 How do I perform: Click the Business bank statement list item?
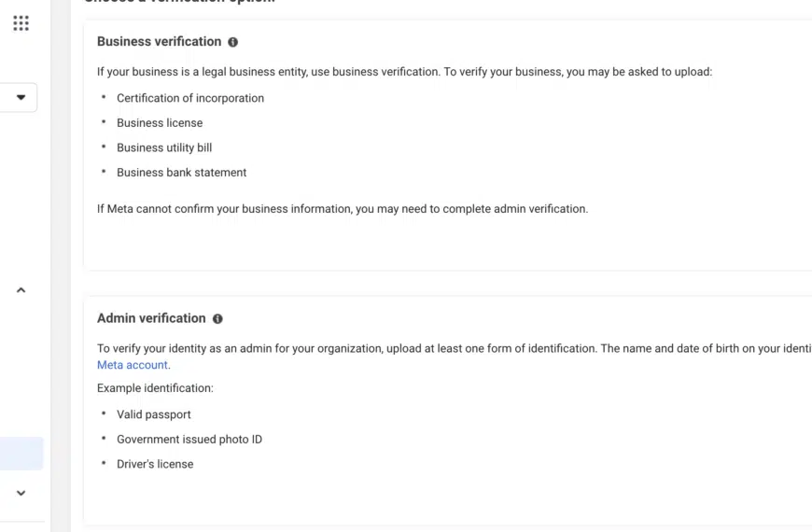point(181,173)
